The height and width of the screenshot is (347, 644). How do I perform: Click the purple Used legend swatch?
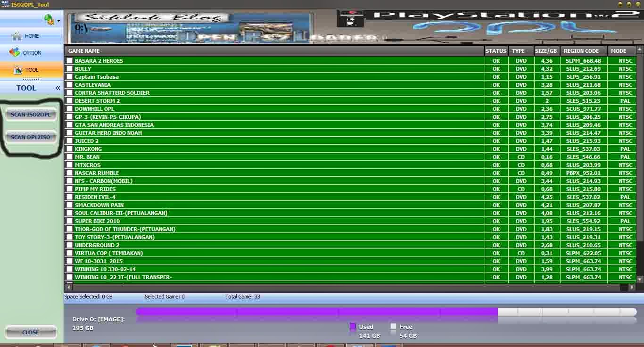353,326
